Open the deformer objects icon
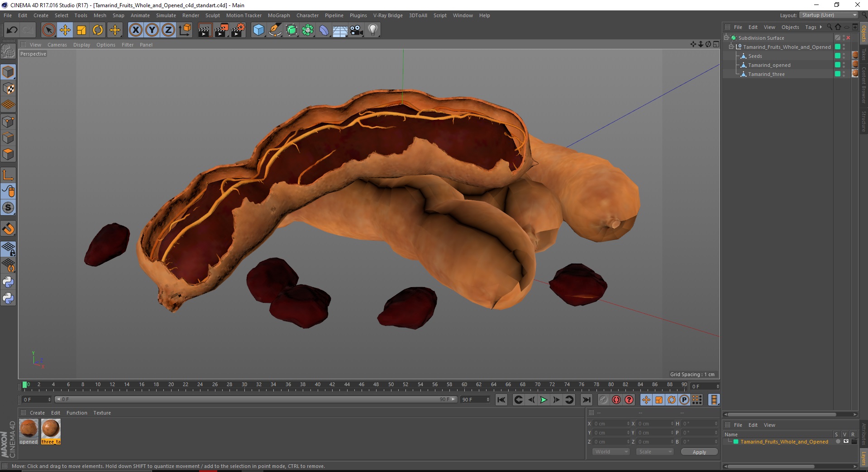 [x=324, y=30]
